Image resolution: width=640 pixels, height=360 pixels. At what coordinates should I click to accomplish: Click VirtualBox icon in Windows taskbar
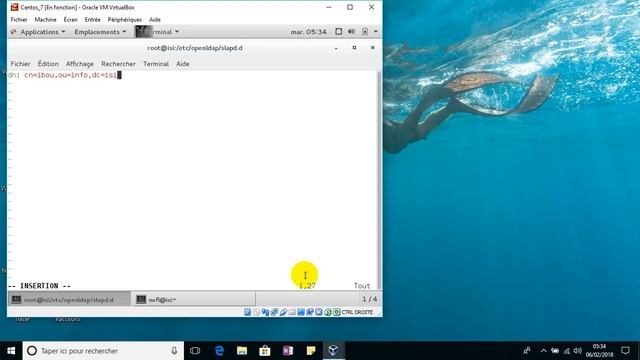click(333, 351)
